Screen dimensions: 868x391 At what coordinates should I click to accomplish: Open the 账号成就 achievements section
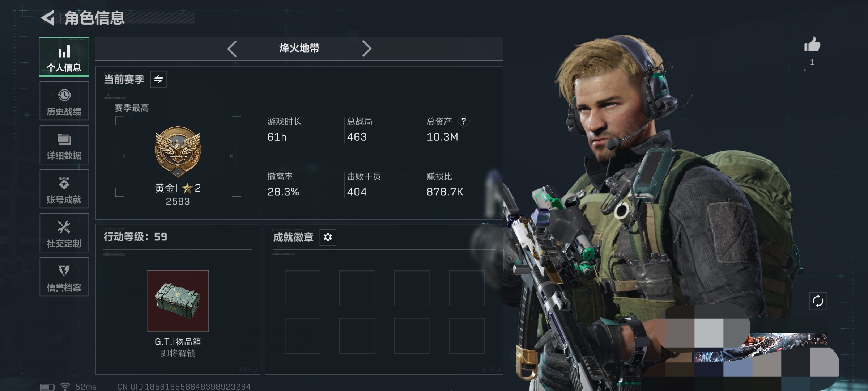coord(64,189)
